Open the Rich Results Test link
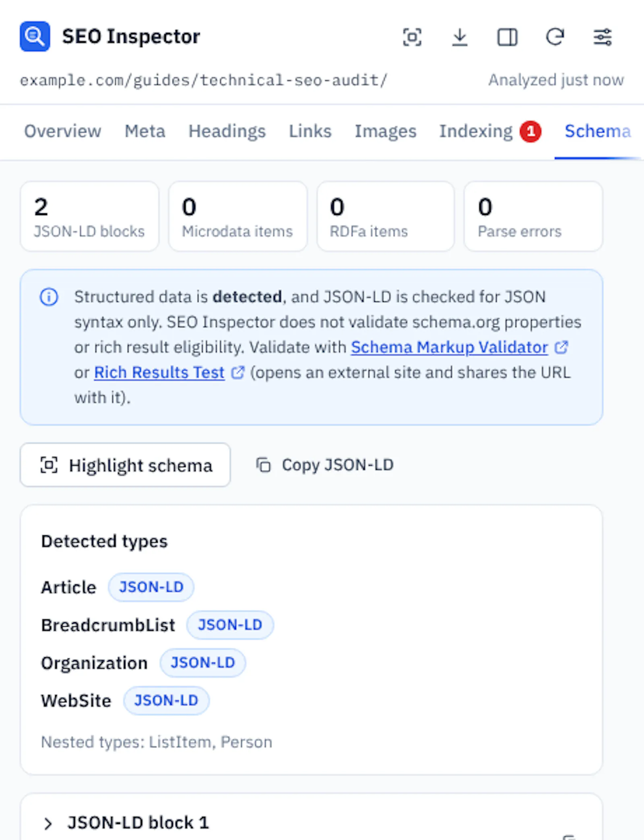This screenshot has width=644, height=840. pos(159,372)
